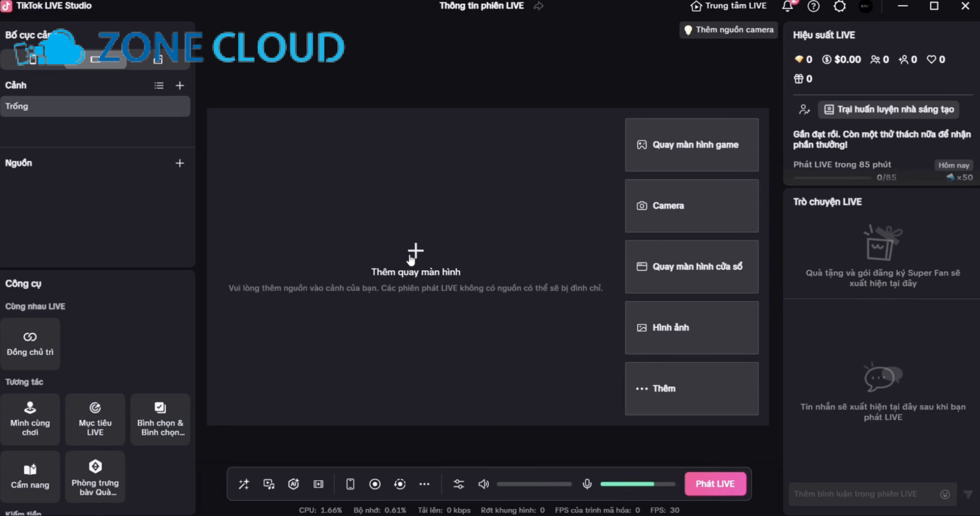Image resolution: width=980 pixels, height=516 pixels.
Task: Open the profile avatar menu
Action: 866,6
